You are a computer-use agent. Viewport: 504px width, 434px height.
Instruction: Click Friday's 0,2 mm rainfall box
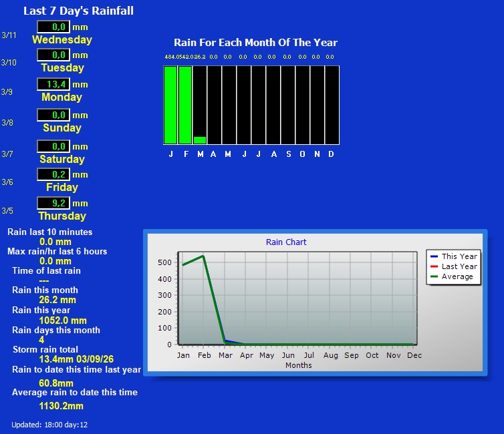coord(53,174)
